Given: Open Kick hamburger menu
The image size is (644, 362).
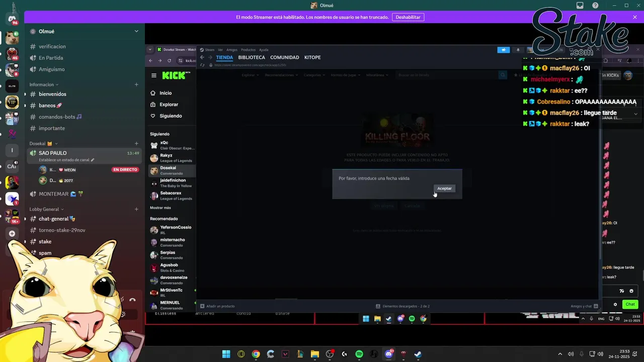Looking at the screenshot, I should click(154, 75).
